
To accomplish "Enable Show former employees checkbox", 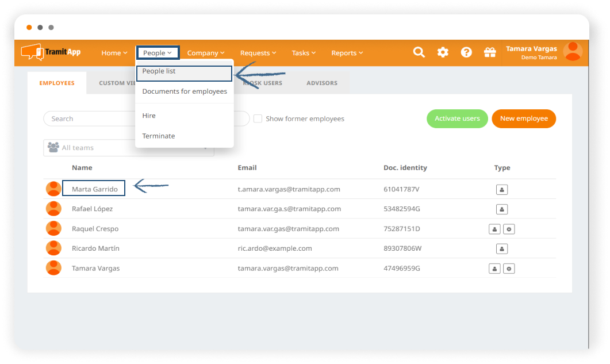I will coord(258,118).
